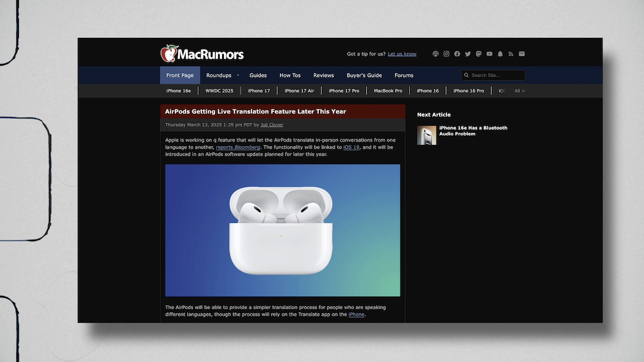Open the WWDC 2025 roundup

pos(219,91)
